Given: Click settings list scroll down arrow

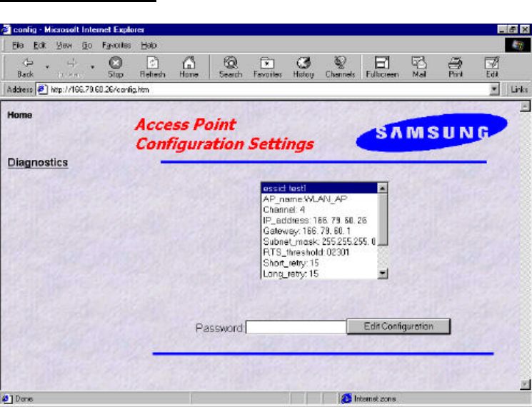Looking at the screenshot, I should (382, 273).
